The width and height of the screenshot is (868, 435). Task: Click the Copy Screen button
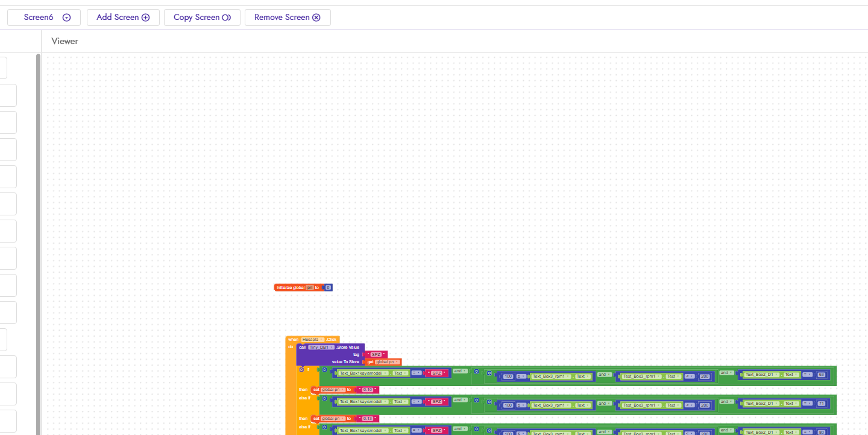(202, 17)
